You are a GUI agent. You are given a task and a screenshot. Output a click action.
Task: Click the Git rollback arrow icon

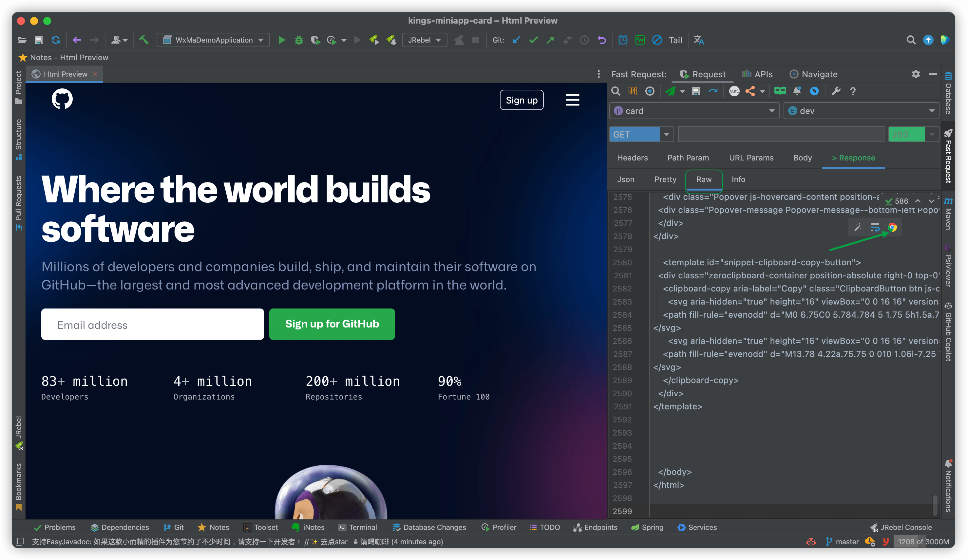click(602, 40)
